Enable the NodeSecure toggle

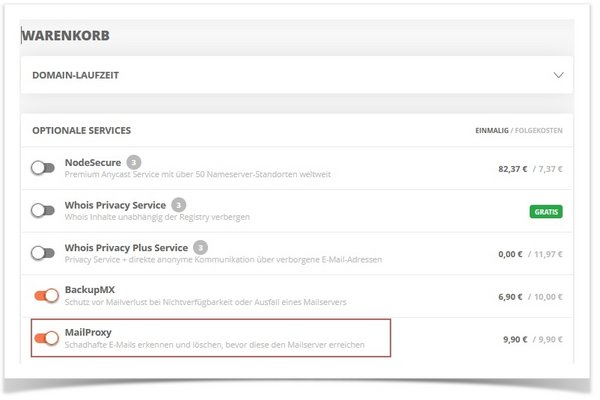[43, 168]
